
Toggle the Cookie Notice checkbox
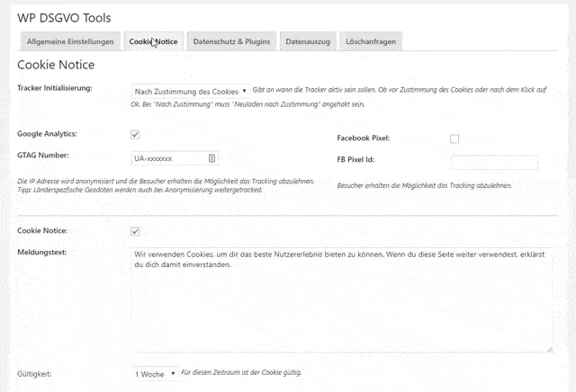(135, 231)
